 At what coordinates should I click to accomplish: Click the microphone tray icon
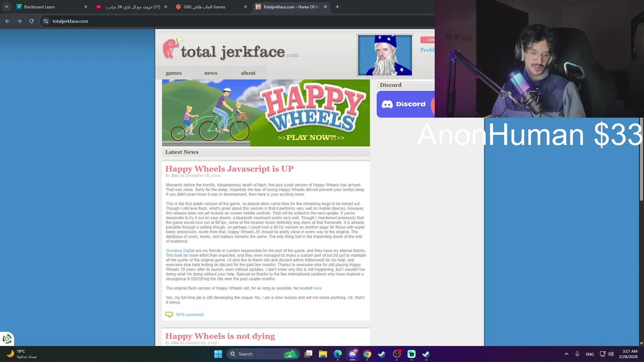click(x=577, y=354)
